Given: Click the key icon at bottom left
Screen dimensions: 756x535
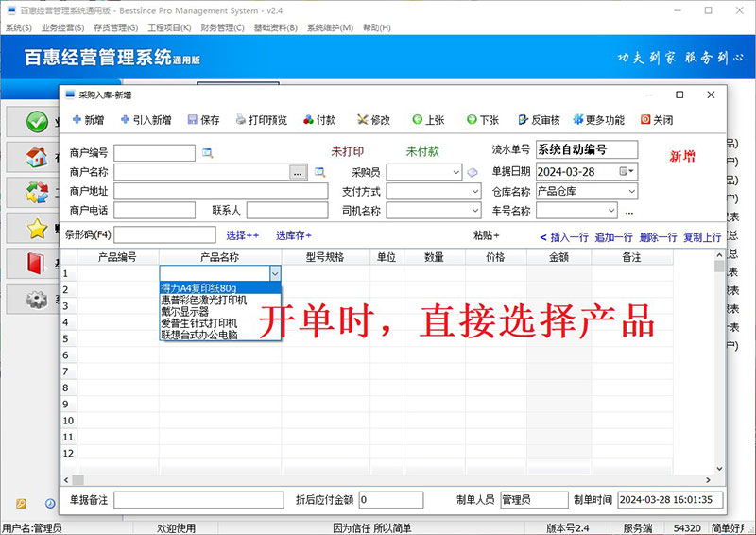Looking at the screenshot, I should 21,504.
